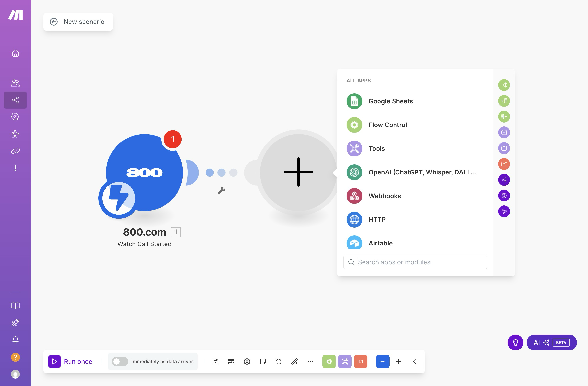The width and height of the screenshot is (588, 386).
Task: Click purple scenarios icon in side strip
Action: pyautogui.click(x=504, y=180)
